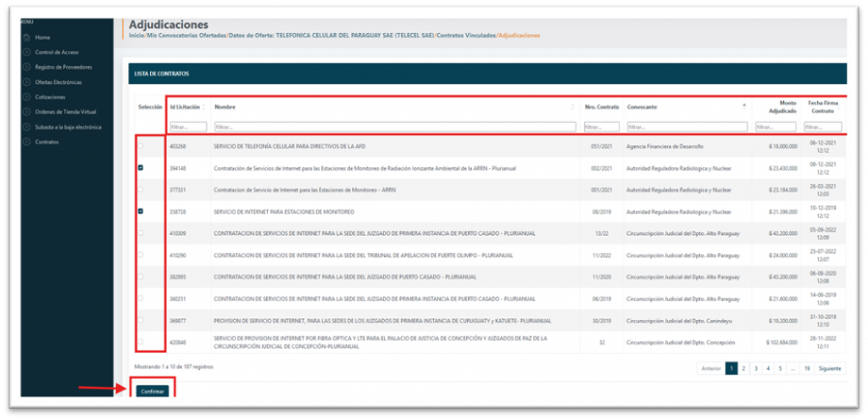Open Registro de Proveedores menu item
Screen dimensions: 868x420
pyautogui.click(x=63, y=67)
